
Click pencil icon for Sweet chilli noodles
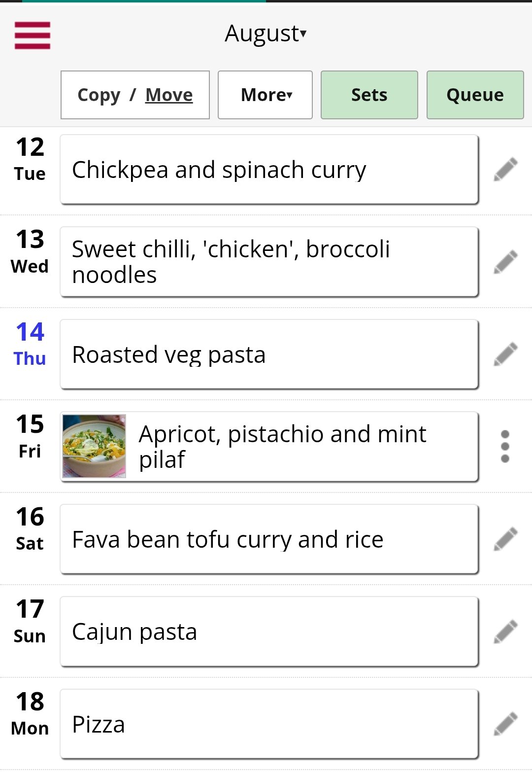(505, 262)
